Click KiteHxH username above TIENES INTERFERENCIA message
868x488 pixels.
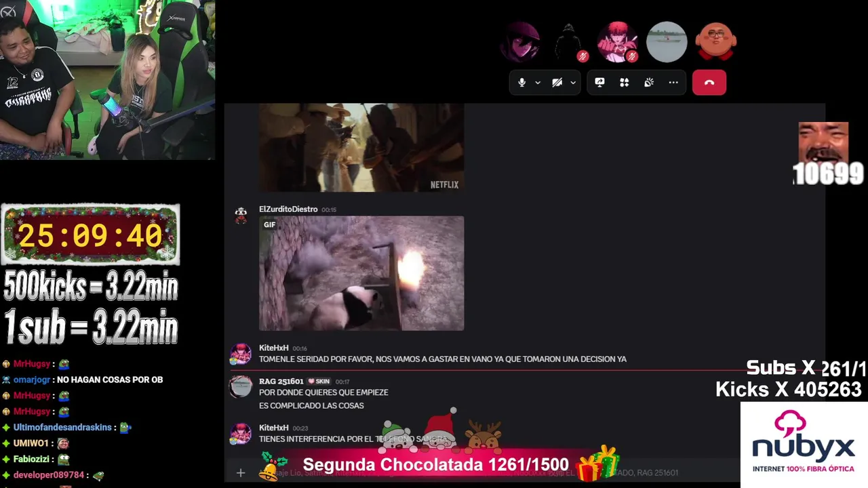(x=273, y=428)
